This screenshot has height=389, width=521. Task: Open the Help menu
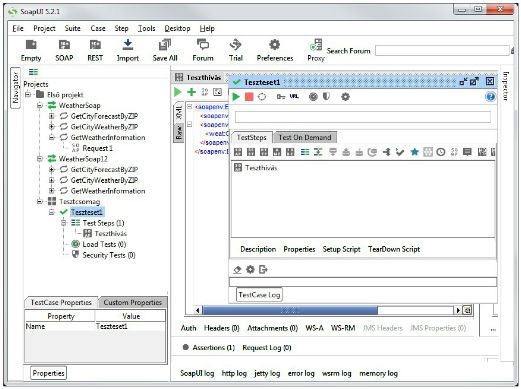click(207, 28)
